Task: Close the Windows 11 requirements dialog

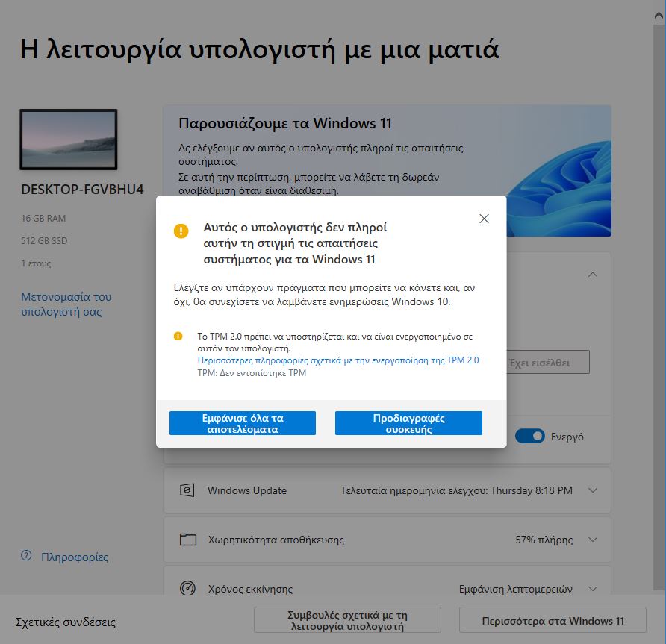Action: pyautogui.click(x=484, y=219)
